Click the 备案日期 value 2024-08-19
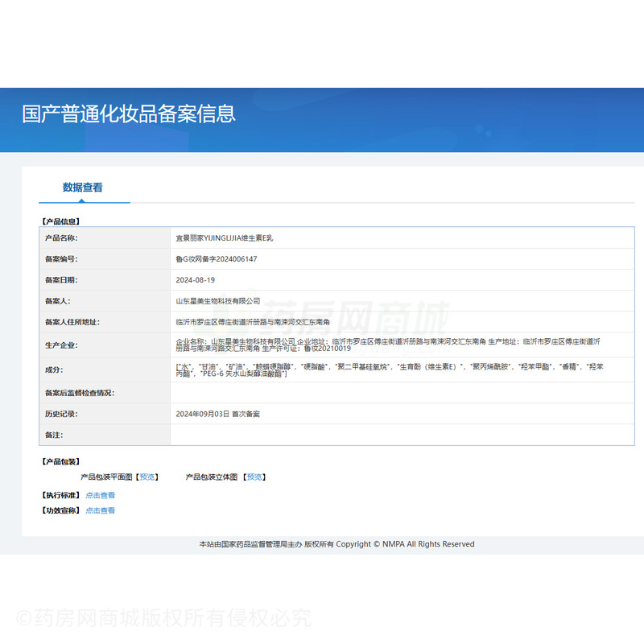Image resolution: width=644 pixels, height=644 pixels. (196, 280)
